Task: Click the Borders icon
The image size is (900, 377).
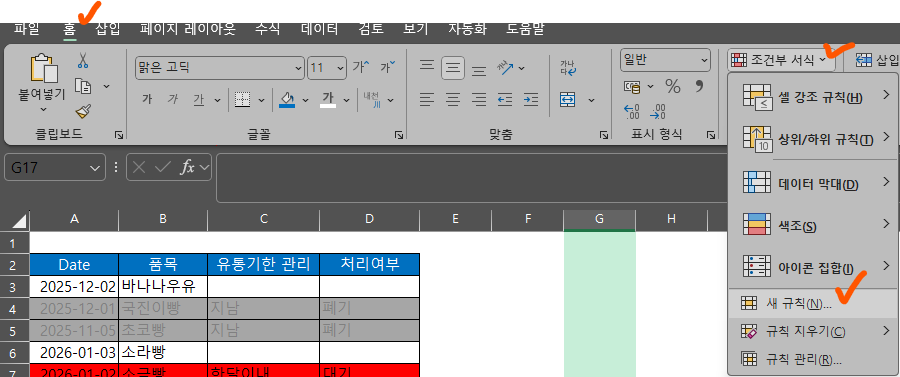Action: tap(243, 100)
